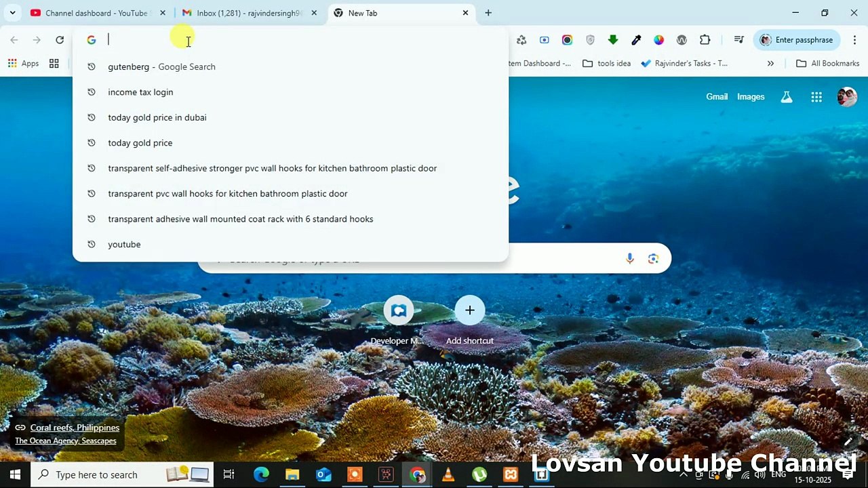The width and height of the screenshot is (868, 488).
Task: Open Chrome's three-dot menu
Action: coord(854,40)
